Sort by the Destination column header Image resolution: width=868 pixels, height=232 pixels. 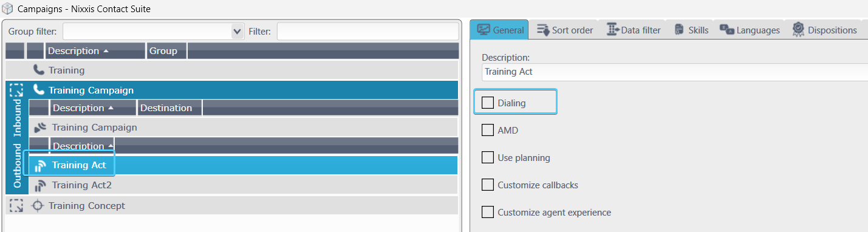pos(169,108)
